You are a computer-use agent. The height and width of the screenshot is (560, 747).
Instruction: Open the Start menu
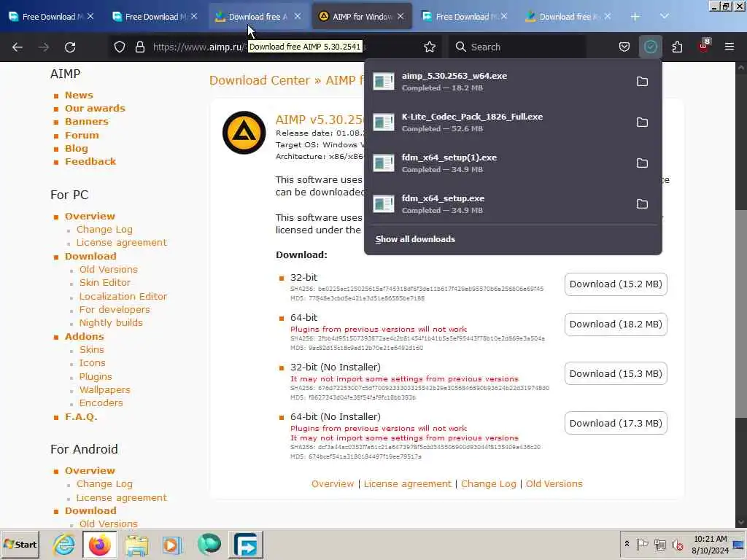coord(20,544)
